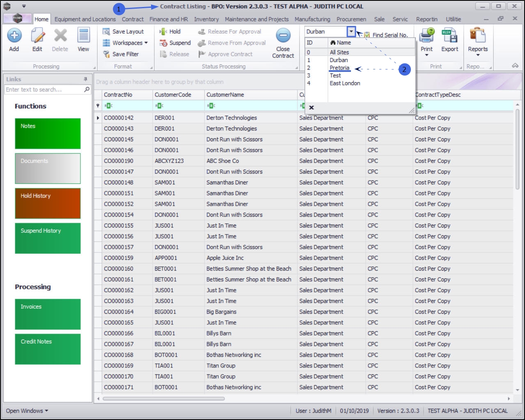Click the Hold flag icon

tap(163, 32)
